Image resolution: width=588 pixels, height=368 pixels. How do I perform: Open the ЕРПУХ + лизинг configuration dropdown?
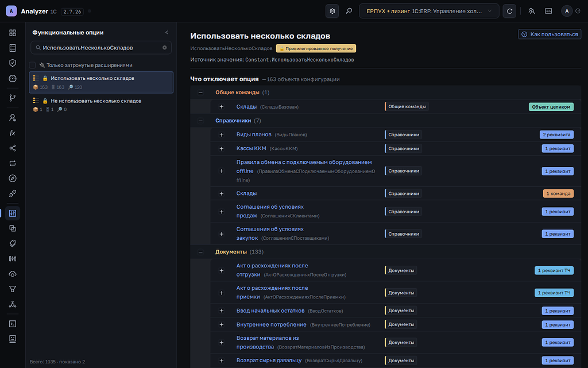429,11
